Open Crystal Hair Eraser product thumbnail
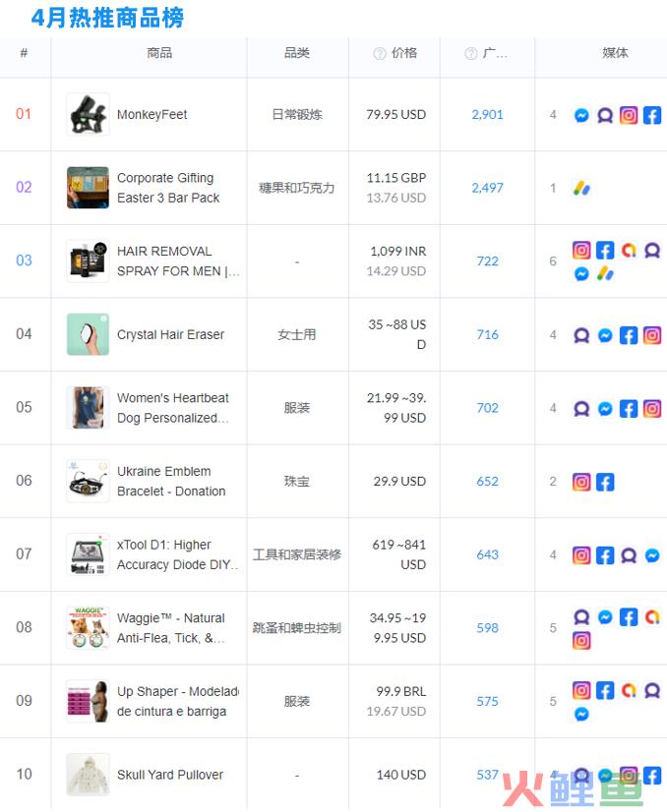 pyautogui.click(x=88, y=334)
